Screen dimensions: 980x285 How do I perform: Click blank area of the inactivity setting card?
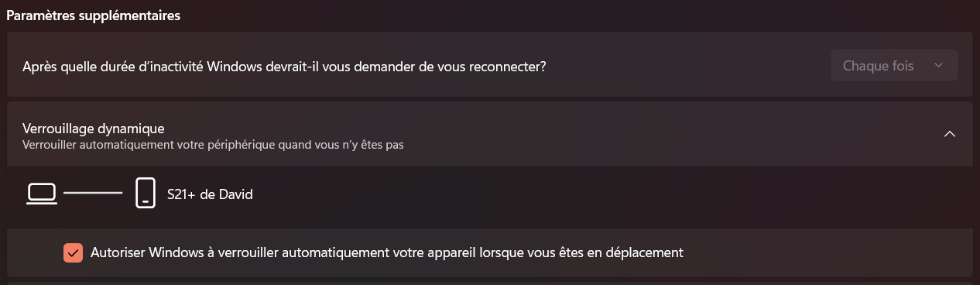coord(689,66)
